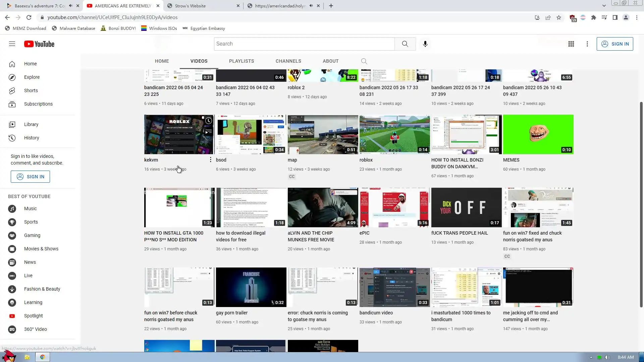This screenshot has height=362, width=644.
Task: Expand the Chrome tab search chevron
Action: click(604, 6)
